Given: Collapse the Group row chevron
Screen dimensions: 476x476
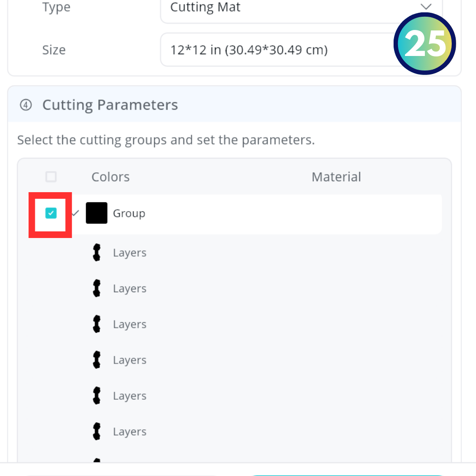Looking at the screenshot, I should pos(76,213).
